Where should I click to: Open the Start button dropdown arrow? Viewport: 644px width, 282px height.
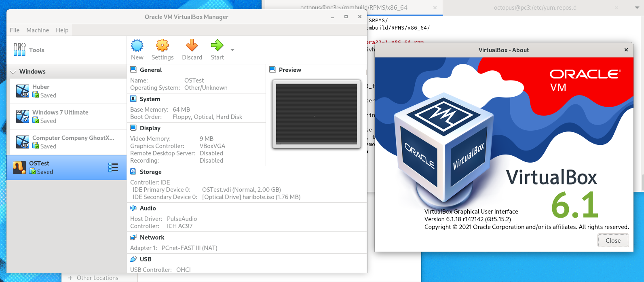[x=232, y=50]
